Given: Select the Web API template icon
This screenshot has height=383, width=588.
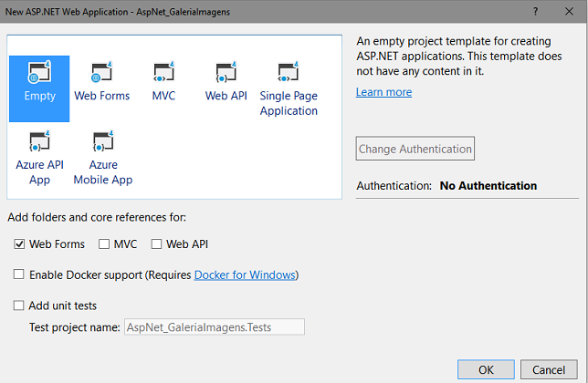Looking at the screenshot, I should tap(226, 73).
